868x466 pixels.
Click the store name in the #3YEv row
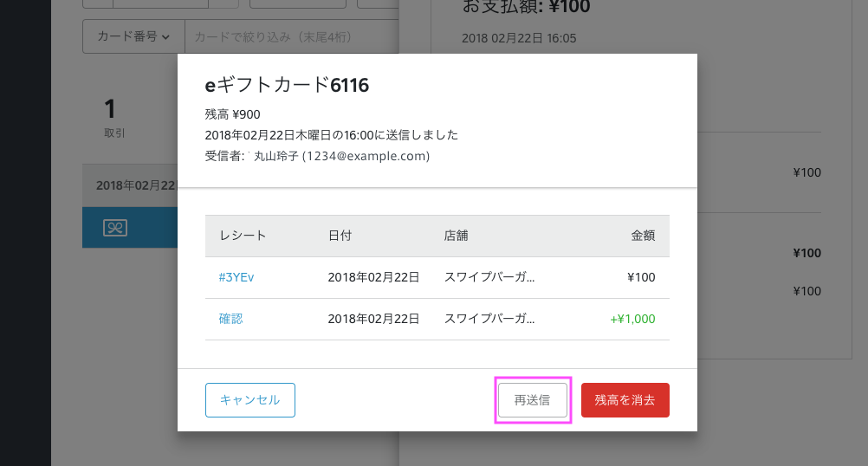point(489,277)
